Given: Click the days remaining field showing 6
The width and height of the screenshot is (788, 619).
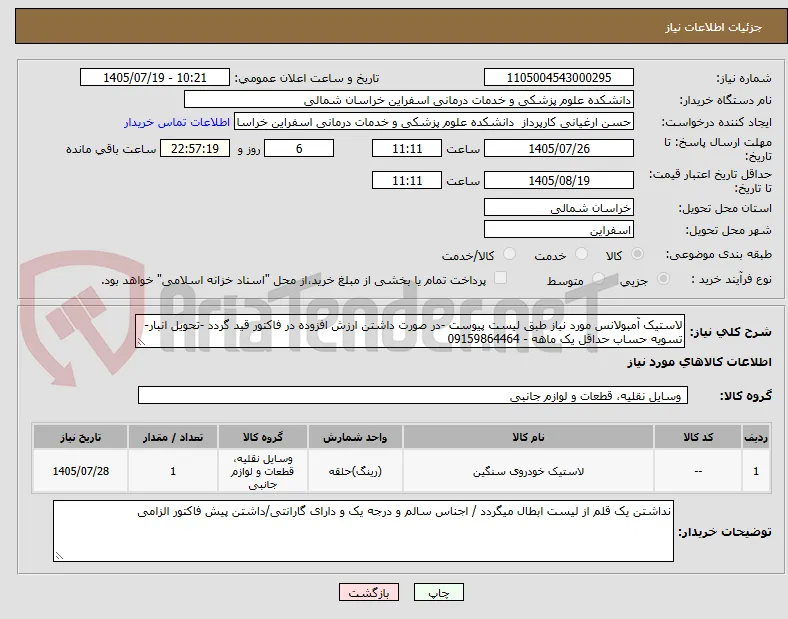Looking at the screenshot, I should (299, 149).
